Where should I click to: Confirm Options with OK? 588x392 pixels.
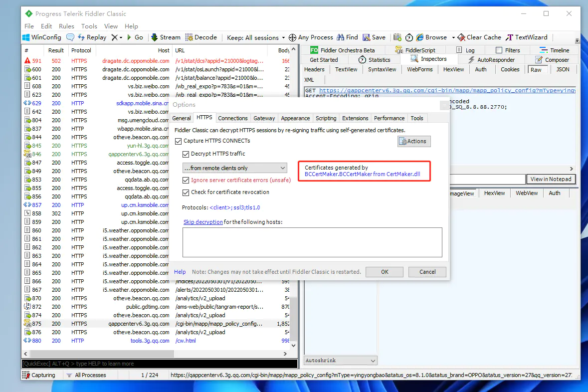[x=385, y=272]
